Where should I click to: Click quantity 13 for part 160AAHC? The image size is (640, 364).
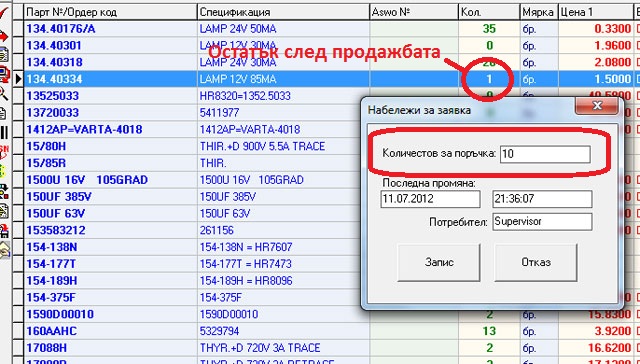click(489, 331)
